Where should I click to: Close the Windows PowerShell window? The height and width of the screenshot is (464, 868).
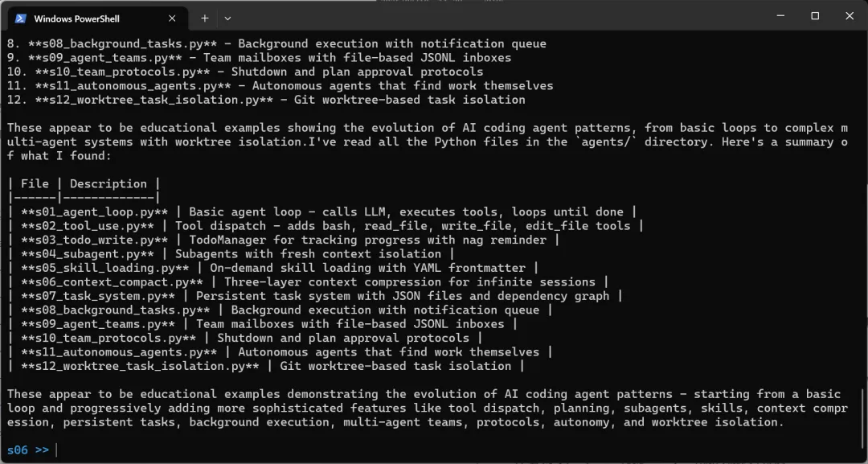850,16
